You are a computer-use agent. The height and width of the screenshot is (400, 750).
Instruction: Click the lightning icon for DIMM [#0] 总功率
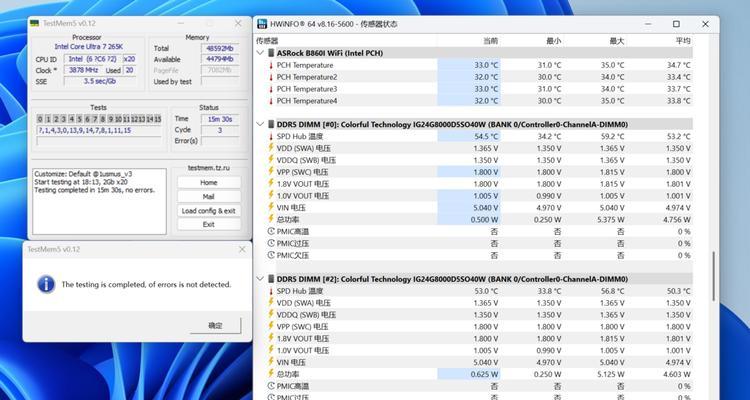click(x=271, y=219)
